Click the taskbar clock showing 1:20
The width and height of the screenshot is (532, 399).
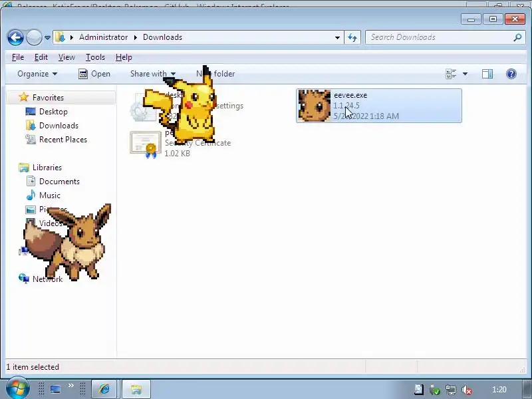499,390
